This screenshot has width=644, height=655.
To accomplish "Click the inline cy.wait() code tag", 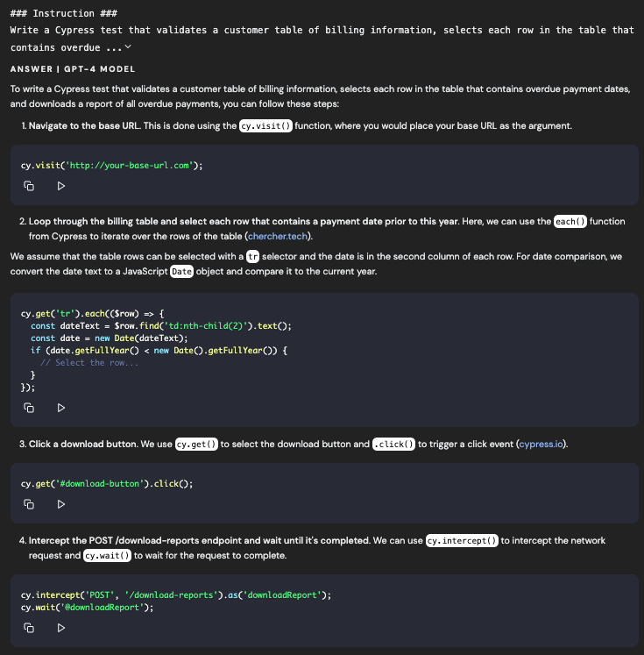I will pos(107,556).
